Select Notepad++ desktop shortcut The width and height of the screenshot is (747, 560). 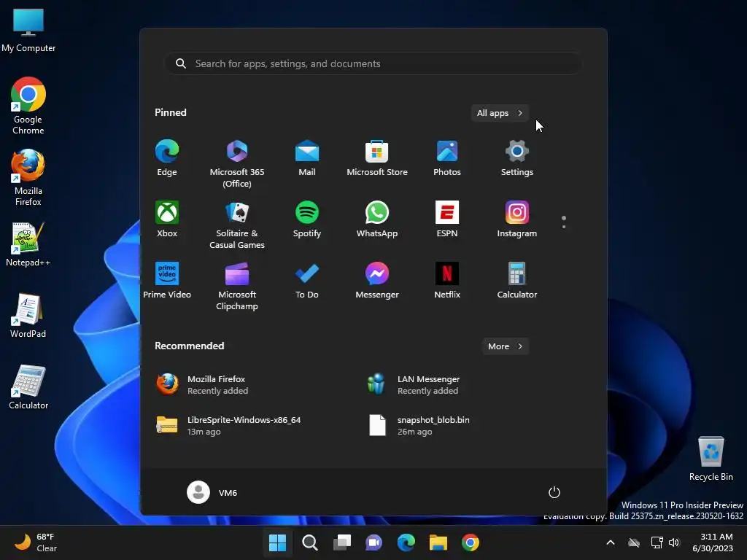(28, 244)
